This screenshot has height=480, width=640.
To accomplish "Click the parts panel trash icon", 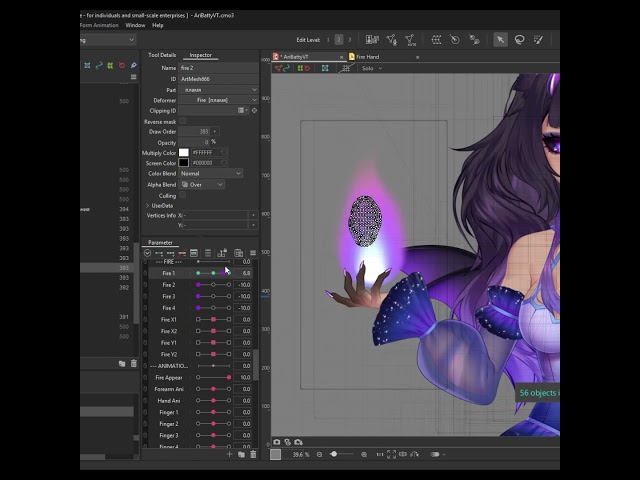I will [133, 363].
